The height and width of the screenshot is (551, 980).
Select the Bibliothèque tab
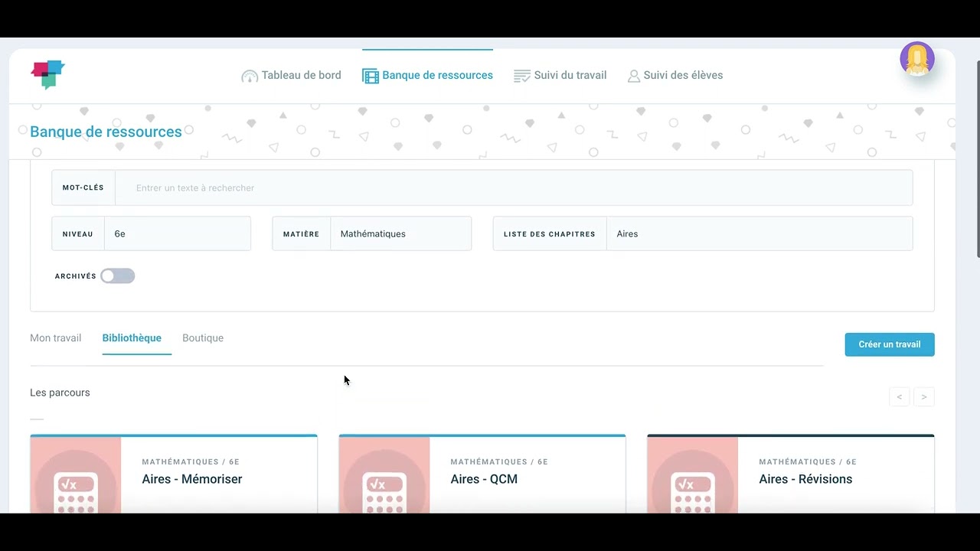point(132,338)
